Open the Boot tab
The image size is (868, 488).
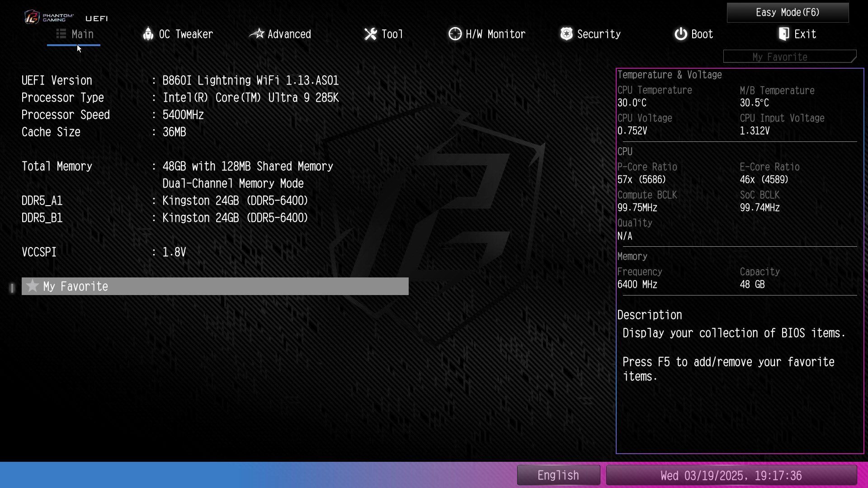coord(693,34)
